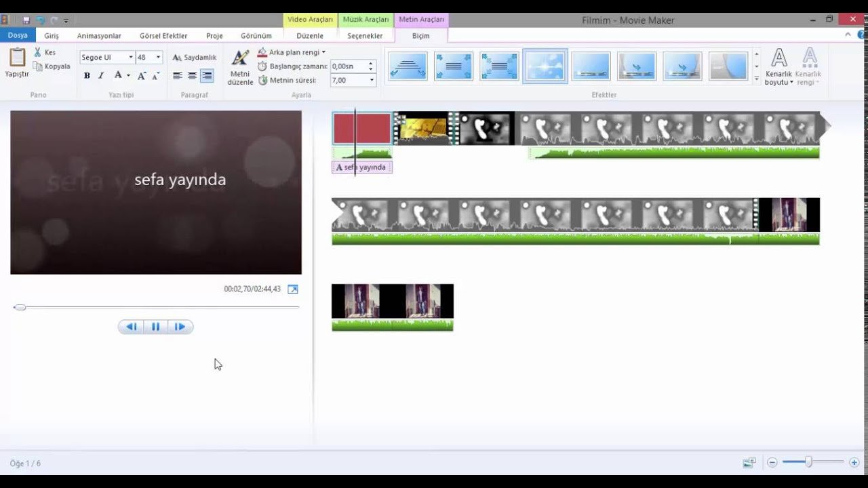Image resolution: width=868 pixels, height=488 pixels.
Task: Select the first text effect thumbnail
Action: coord(408,66)
